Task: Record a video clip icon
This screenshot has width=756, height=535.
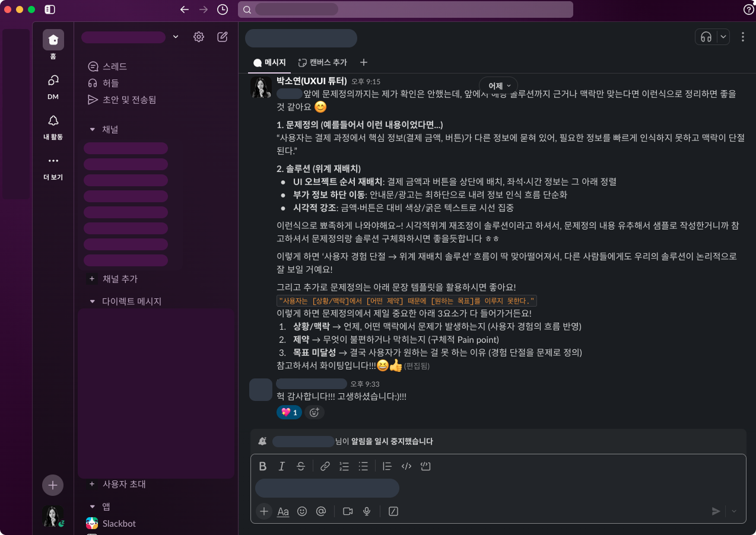Action: tap(348, 511)
